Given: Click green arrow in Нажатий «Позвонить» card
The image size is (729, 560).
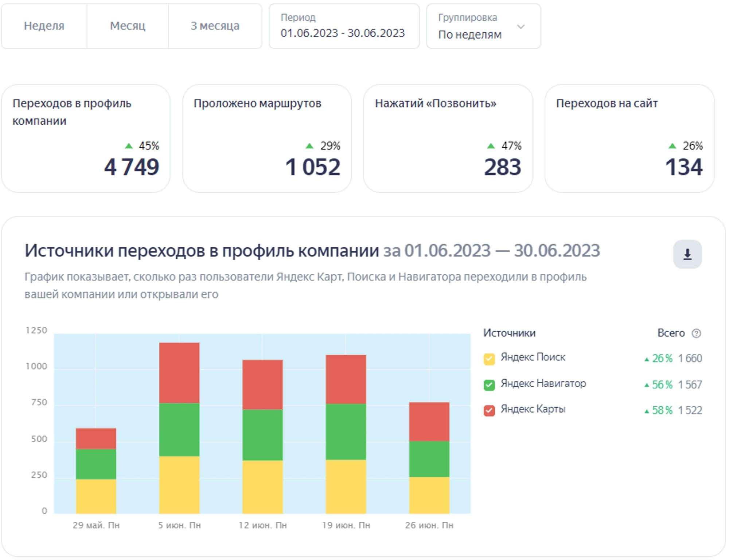Looking at the screenshot, I should coord(491,146).
